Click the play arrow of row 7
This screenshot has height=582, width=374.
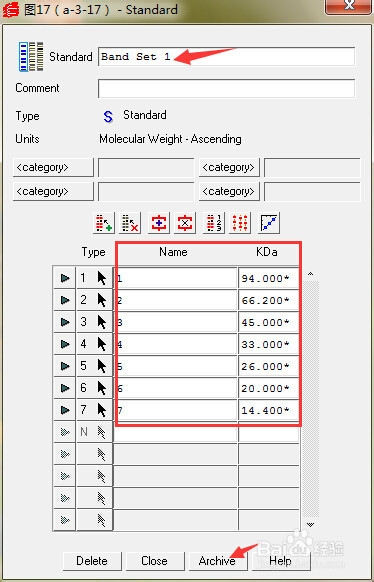65,410
